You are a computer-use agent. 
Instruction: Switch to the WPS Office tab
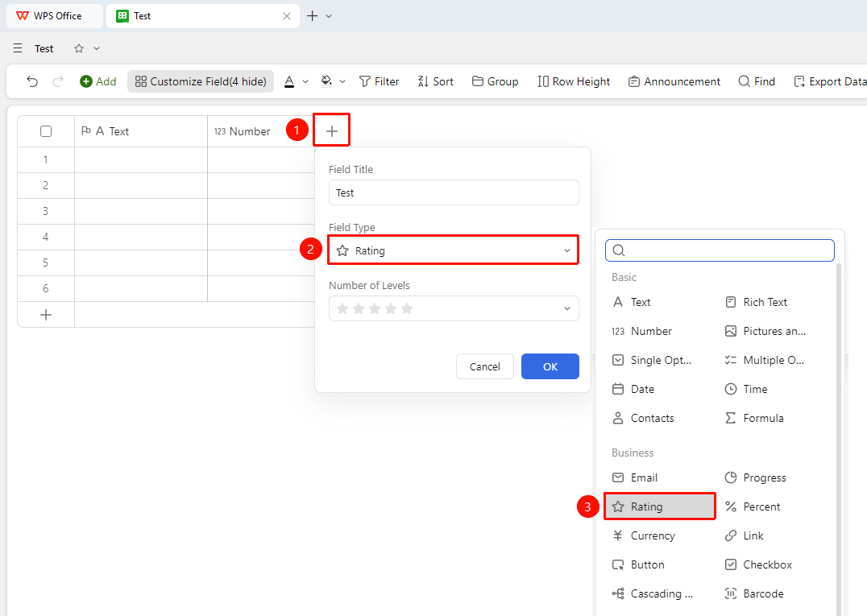[x=54, y=16]
